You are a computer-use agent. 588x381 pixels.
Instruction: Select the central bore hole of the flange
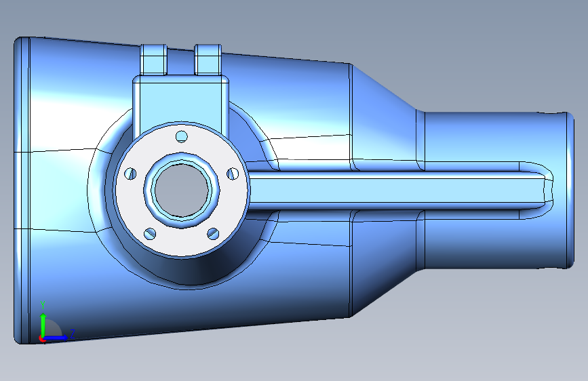pos(182,190)
